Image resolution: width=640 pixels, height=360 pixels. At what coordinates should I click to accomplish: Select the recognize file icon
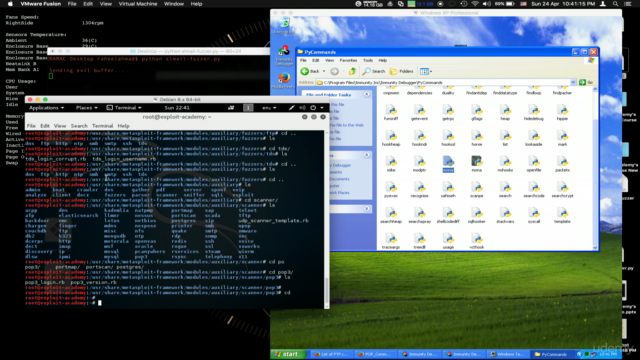tap(419, 189)
